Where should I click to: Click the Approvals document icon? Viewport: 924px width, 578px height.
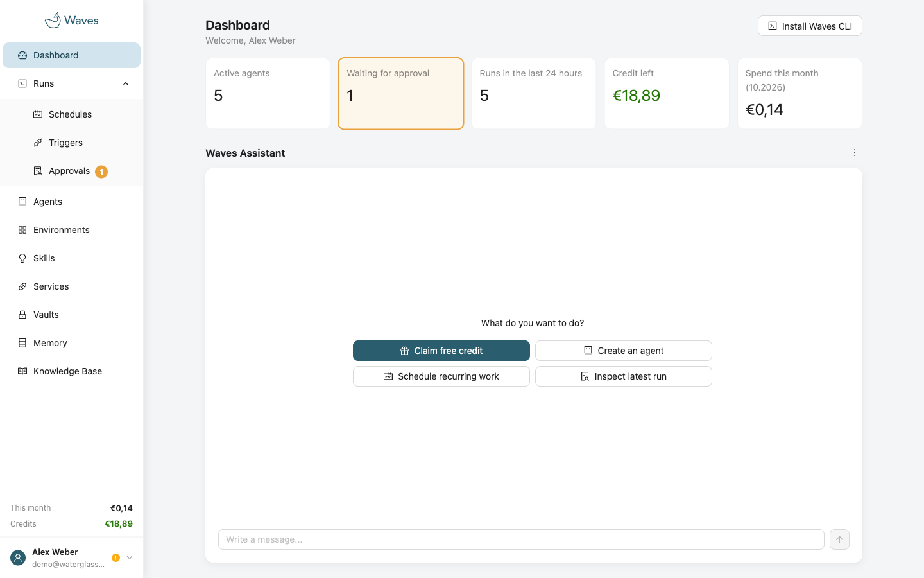pos(38,171)
